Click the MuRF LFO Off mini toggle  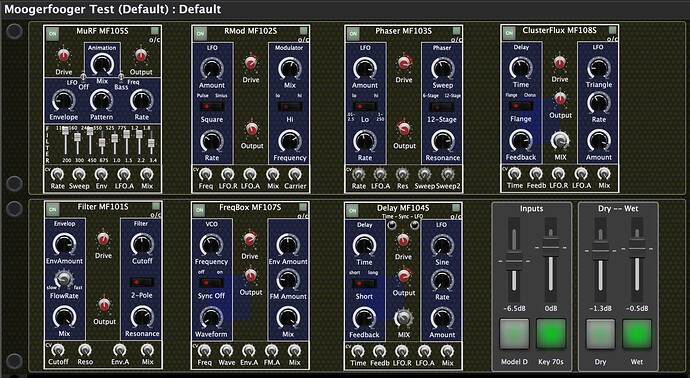tap(83, 77)
